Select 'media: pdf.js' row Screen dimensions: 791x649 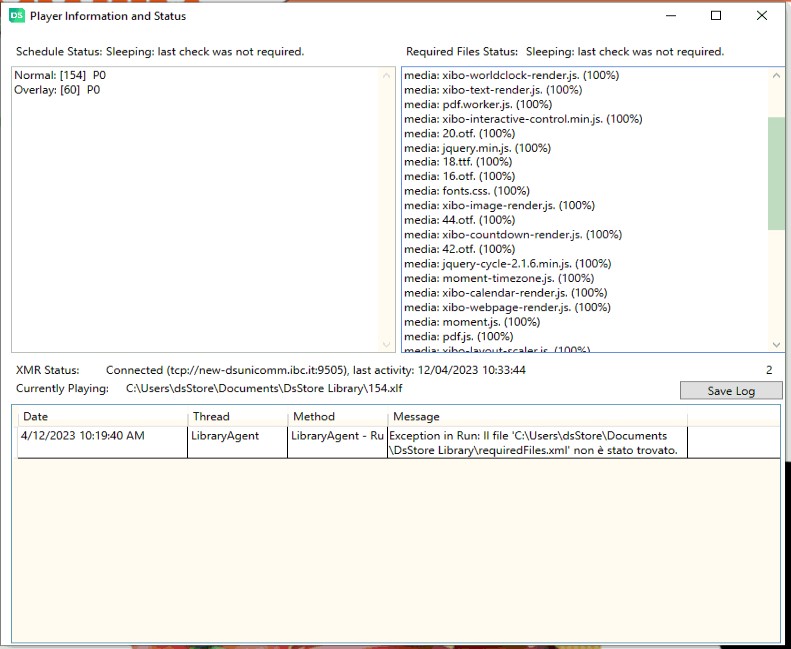[x=459, y=337]
